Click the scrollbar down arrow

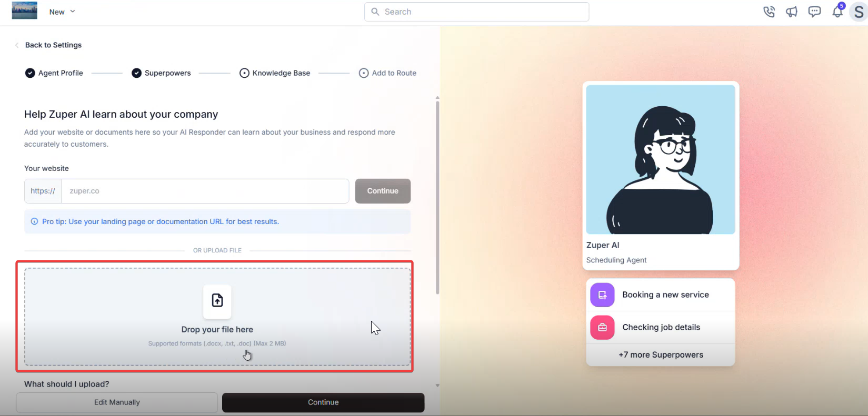(437, 385)
